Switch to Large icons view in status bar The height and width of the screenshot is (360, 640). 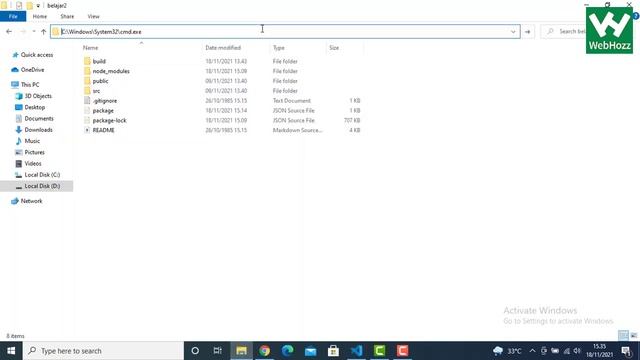pyautogui.click(x=634, y=336)
